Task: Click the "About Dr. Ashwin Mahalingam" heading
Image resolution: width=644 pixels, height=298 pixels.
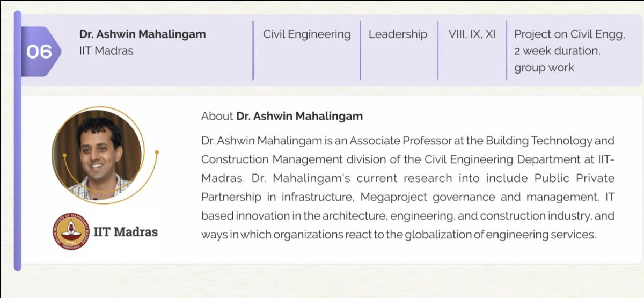Action: coord(282,116)
